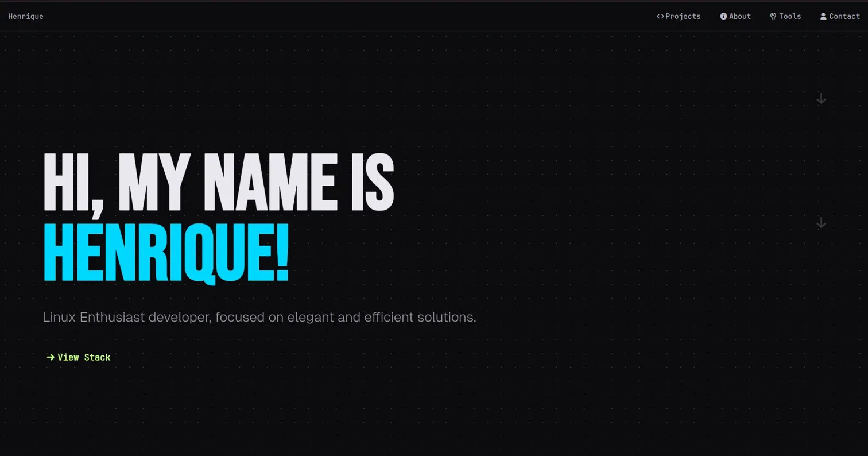Go to the About section
This screenshot has width=868, height=456.
tap(735, 16)
